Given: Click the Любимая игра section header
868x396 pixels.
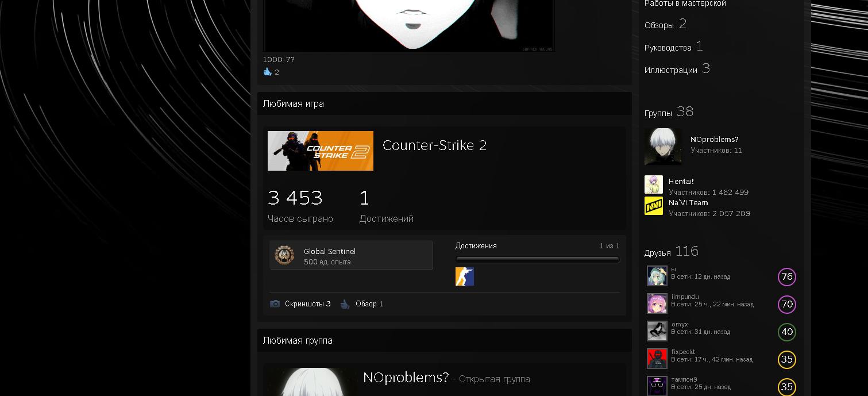Looking at the screenshot, I should tap(445, 103).
